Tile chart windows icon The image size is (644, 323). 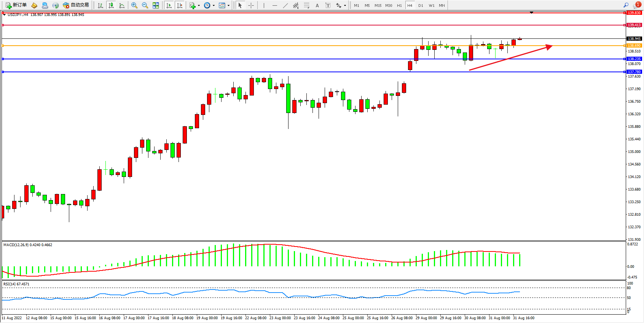(x=156, y=5)
